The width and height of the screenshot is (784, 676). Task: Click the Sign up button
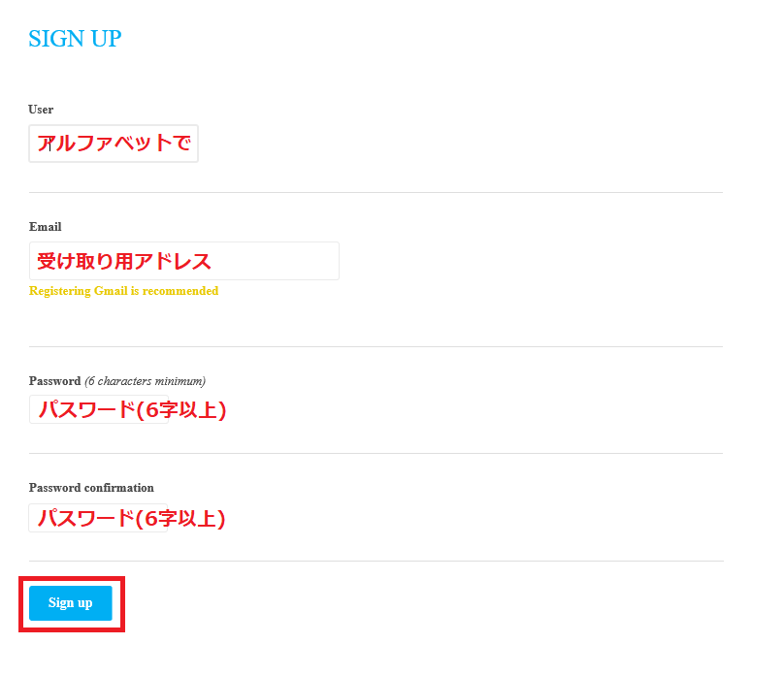(x=71, y=603)
